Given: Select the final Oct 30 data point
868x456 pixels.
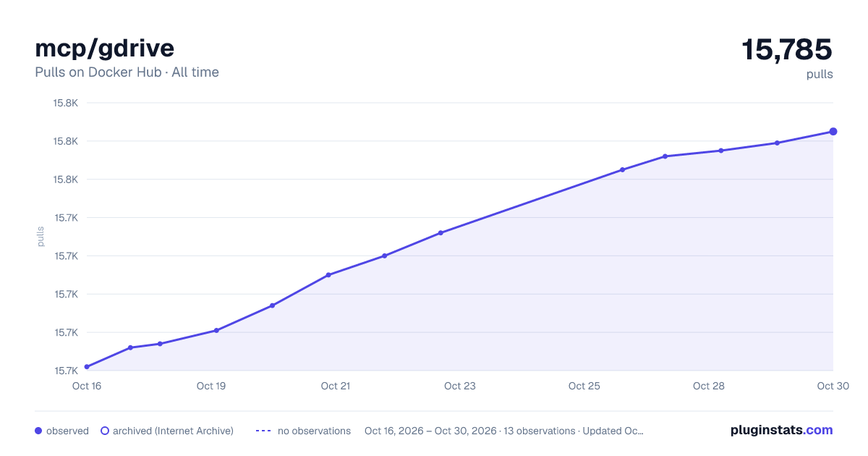Looking at the screenshot, I should (833, 131).
